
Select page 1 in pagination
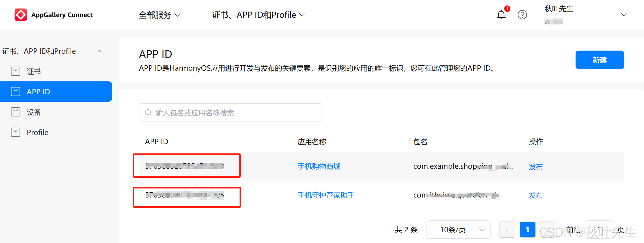[x=527, y=229]
